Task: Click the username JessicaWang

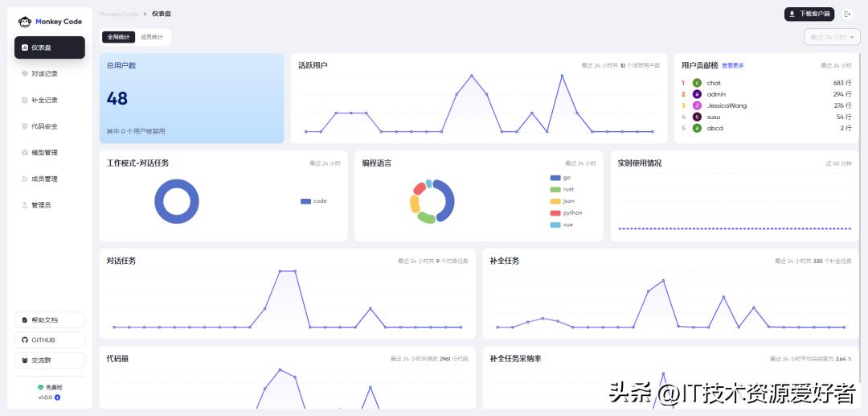Action: [726, 105]
